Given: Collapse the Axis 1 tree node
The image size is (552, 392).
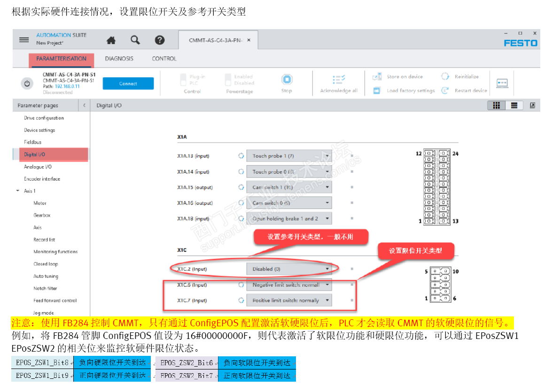Looking at the screenshot, I should tap(17, 191).
